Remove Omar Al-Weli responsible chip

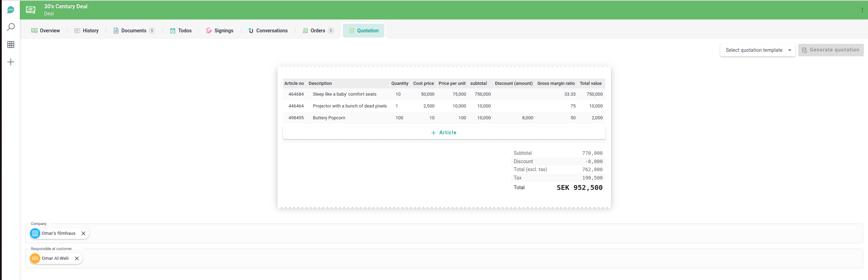coord(77,258)
